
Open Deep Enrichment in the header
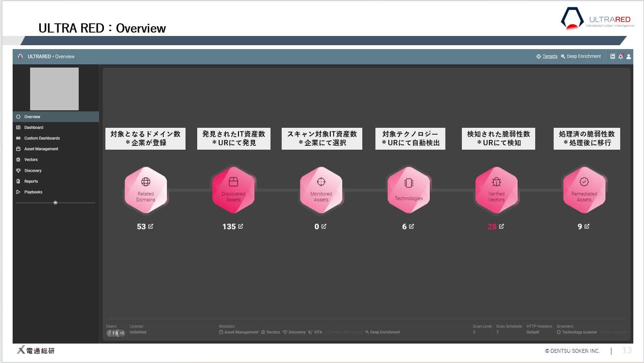[x=581, y=56]
